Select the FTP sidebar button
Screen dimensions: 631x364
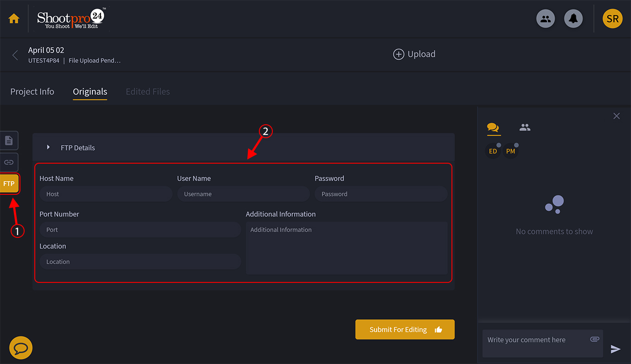9,184
